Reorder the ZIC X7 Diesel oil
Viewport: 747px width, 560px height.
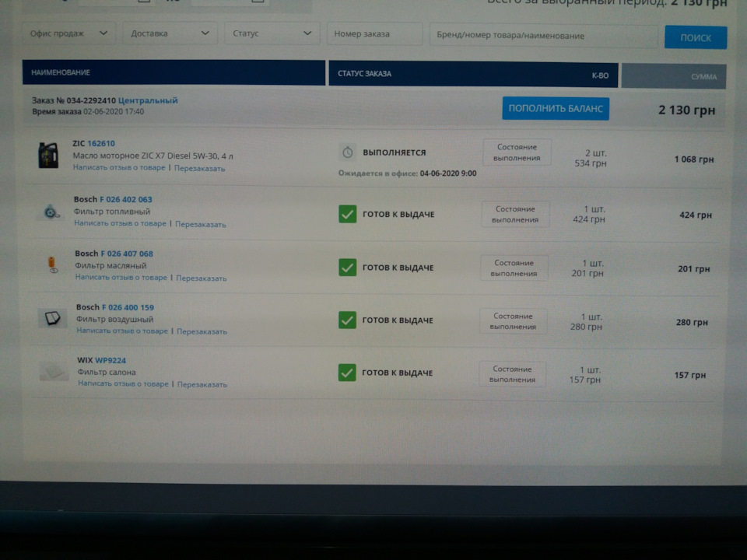[199, 168]
